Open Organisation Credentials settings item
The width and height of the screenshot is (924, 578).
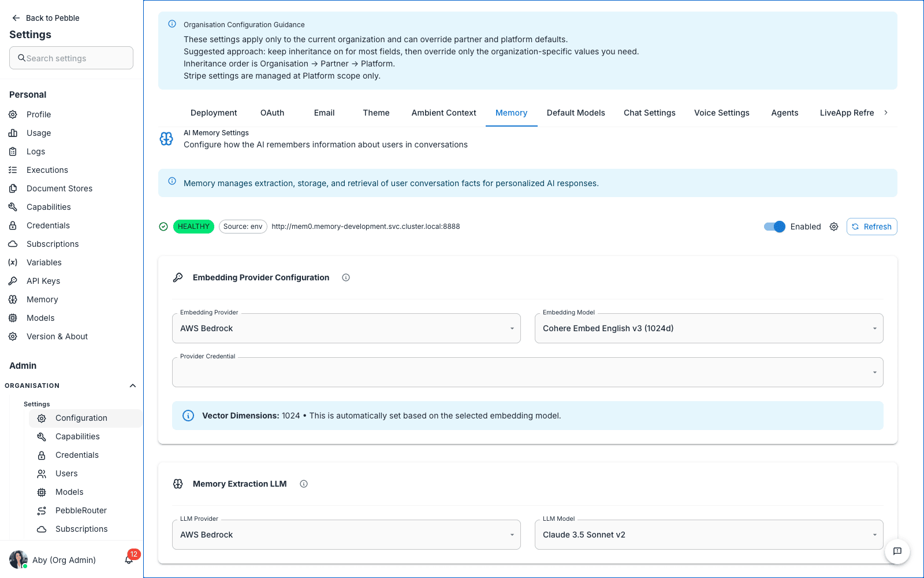pos(85,455)
